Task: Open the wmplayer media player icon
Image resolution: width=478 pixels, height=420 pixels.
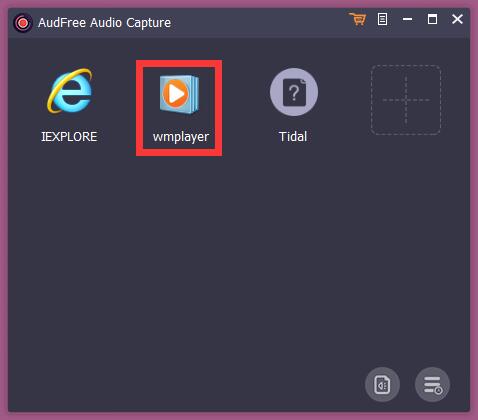Action: pos(179,94)
